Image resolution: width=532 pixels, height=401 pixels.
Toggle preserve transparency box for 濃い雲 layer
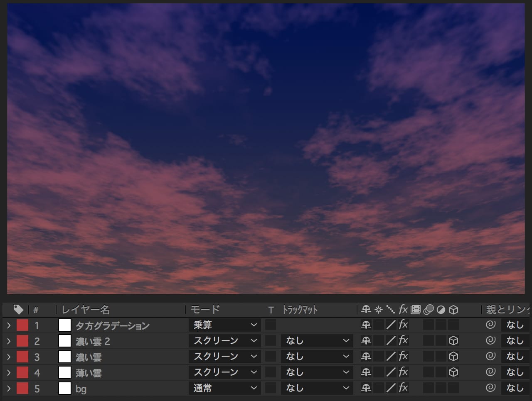tap(271, 357)
